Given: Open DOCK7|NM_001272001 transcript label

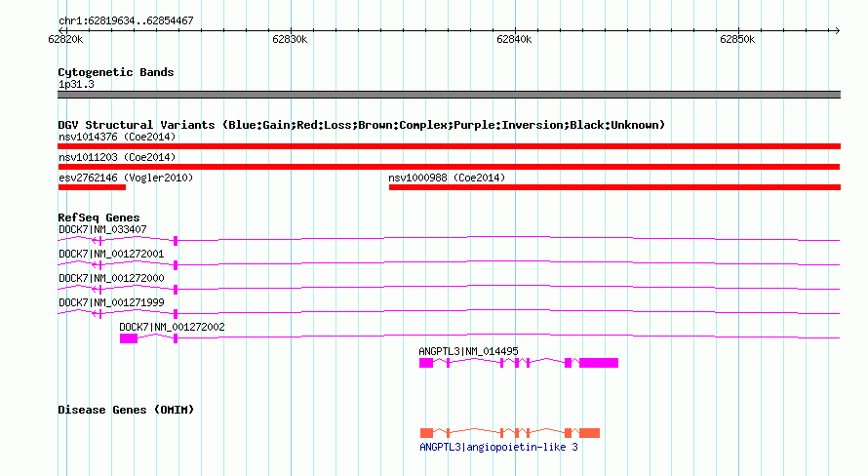Looking at the screenshot, I should [111, 254].
